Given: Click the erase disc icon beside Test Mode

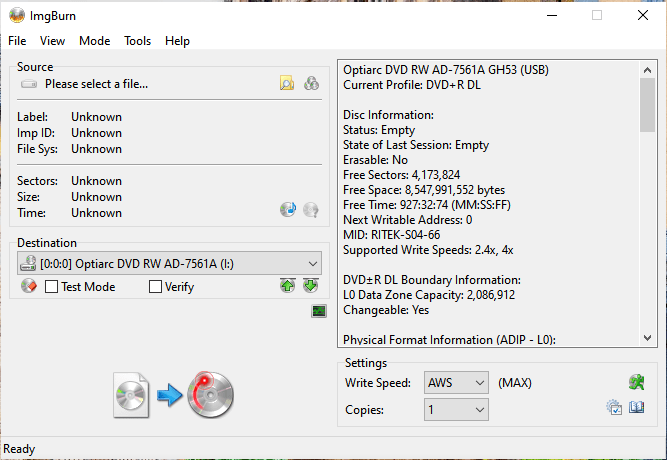Looking at the screenshot, I should click(x=29, y=286).
